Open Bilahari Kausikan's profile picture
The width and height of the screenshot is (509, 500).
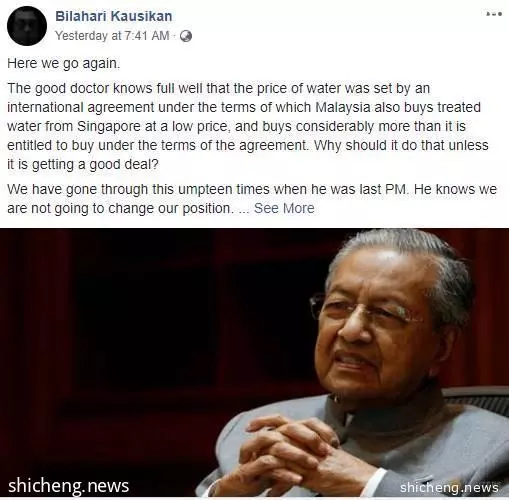pos(27,26)
